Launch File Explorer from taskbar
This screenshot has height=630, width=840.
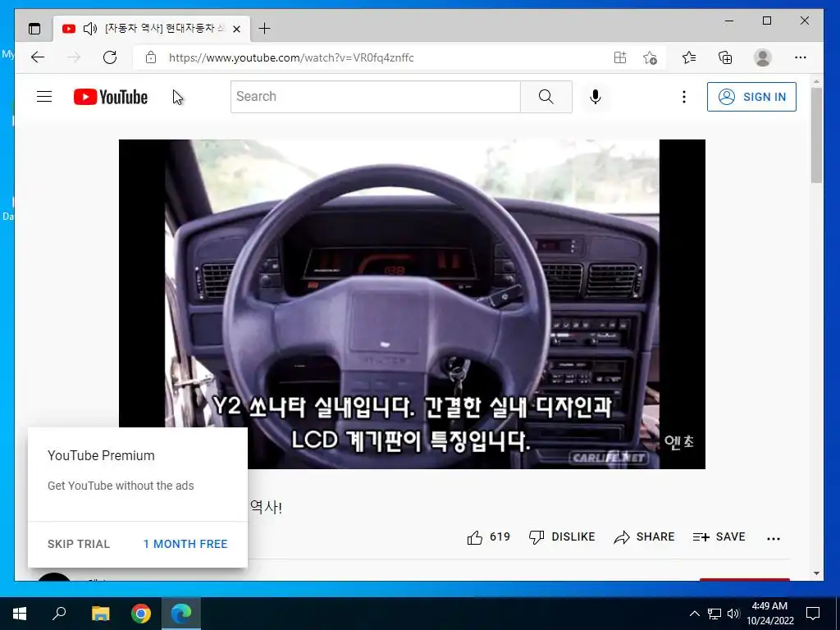(100, 614)
